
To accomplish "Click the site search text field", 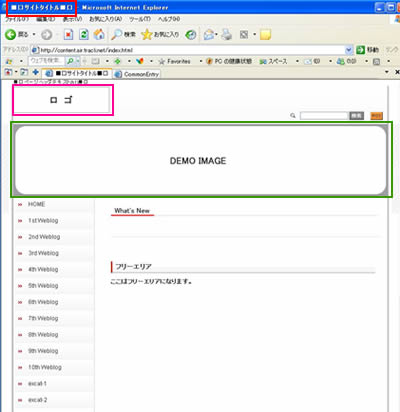I will (324, 115).
